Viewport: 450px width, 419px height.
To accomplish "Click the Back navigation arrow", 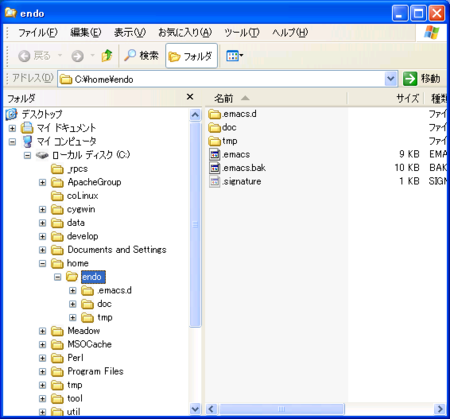I will click(x=24, y=56).
